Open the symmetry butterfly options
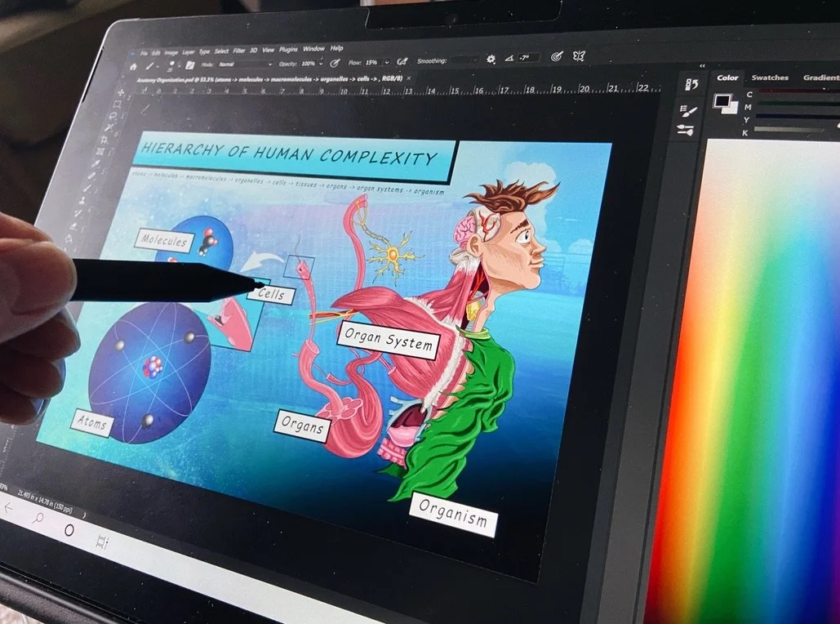 tap(579, 56)
